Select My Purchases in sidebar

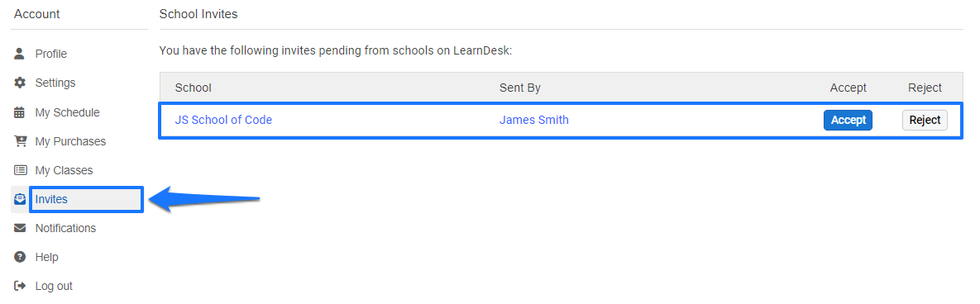tap(70, 142)
